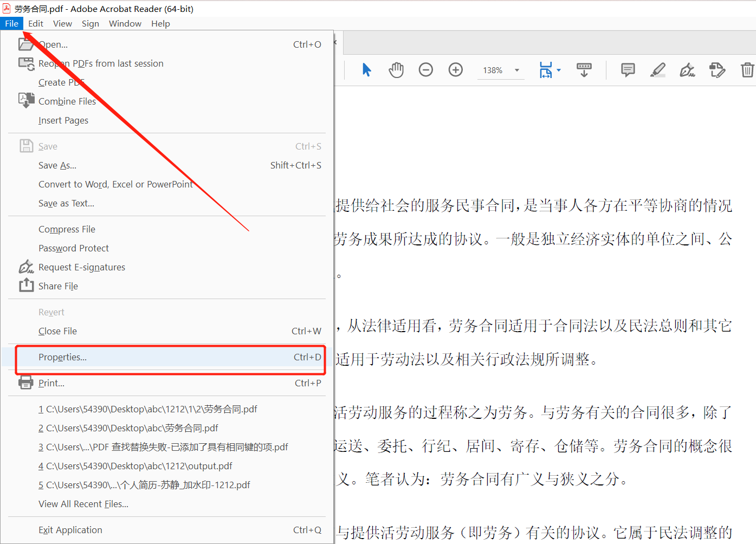The image size is (756, 544).
Task: Select Exit Application
Action: 70,530
